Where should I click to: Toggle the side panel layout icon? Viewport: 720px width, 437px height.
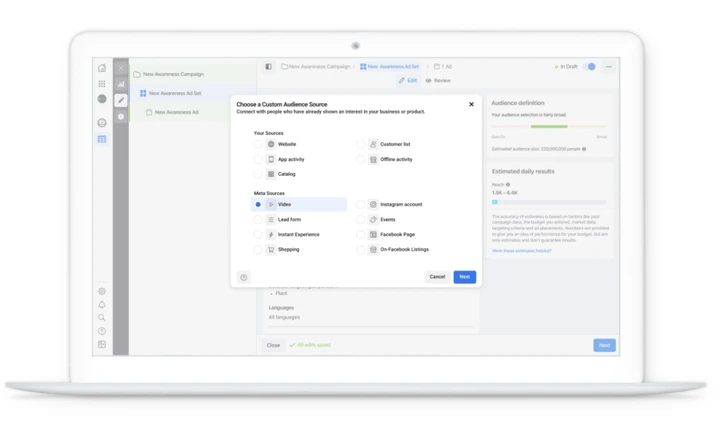tap(269, 67)
